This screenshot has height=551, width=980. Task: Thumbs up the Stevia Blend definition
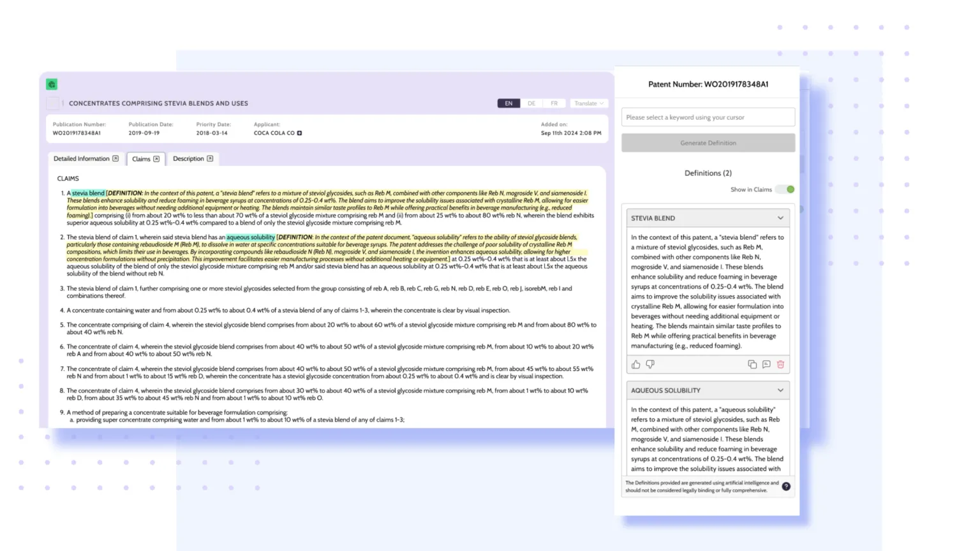coord(636,364)
